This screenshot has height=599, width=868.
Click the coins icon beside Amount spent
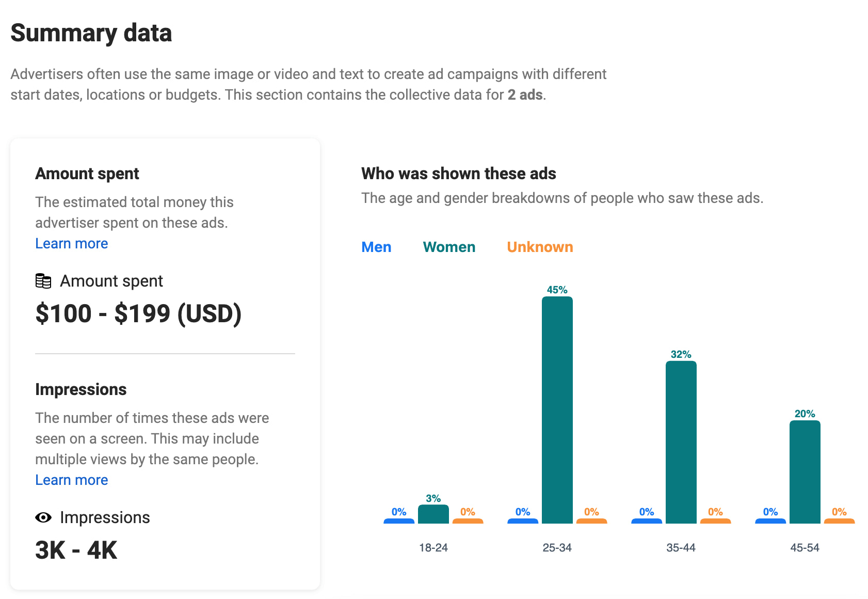[43, 281]
